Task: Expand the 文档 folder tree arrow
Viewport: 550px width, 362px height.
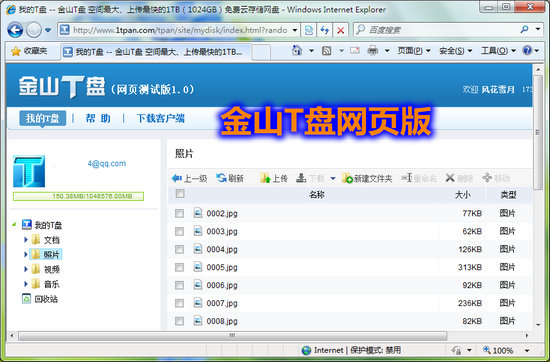Action: point(26,240)
